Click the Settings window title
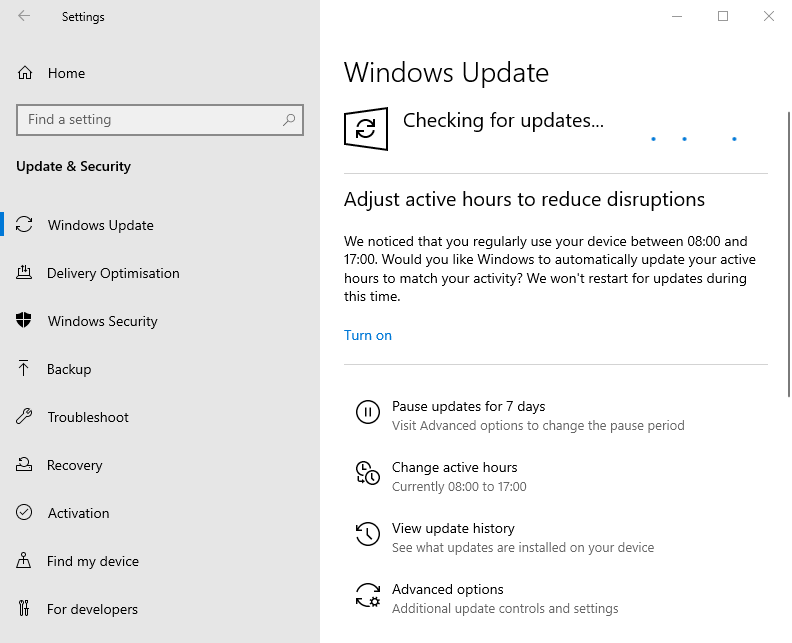The width and height of the screenshot is (792, 643). (x=83, y=17)
